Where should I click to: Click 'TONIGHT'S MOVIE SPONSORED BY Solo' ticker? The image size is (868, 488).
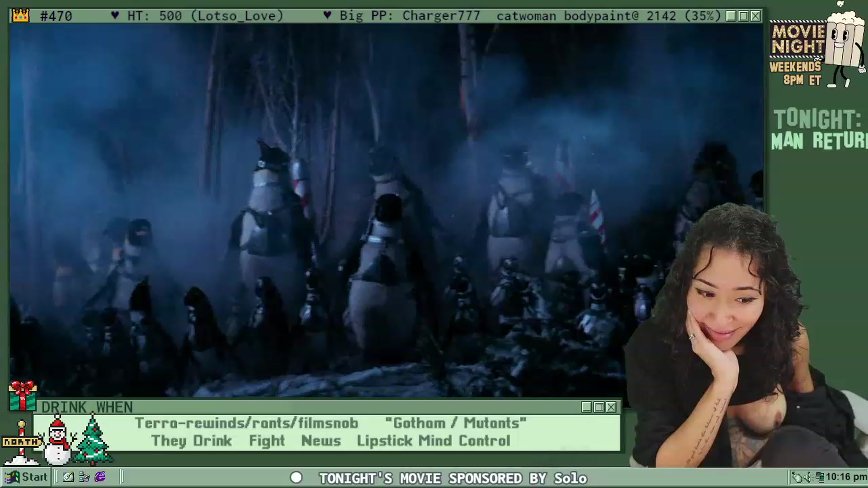point(453,478)
